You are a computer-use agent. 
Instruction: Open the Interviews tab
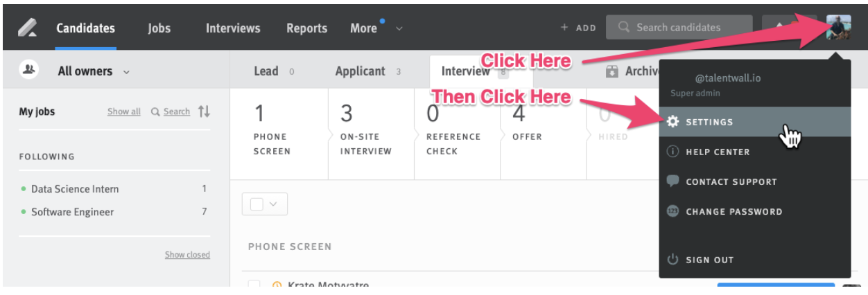click(233, 28)
